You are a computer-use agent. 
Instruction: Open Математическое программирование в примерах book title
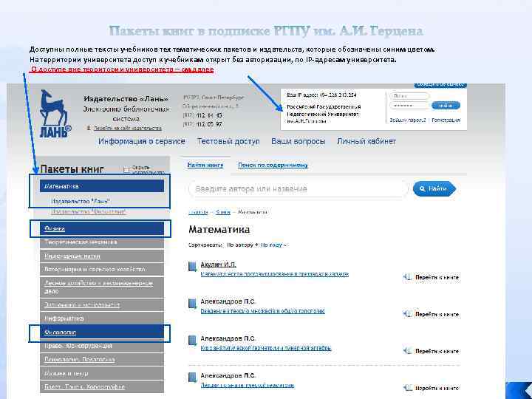[274, 274]
